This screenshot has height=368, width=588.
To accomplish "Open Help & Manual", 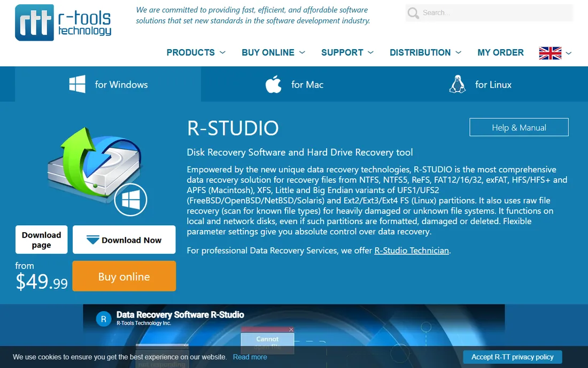I will tap(519, 127).
